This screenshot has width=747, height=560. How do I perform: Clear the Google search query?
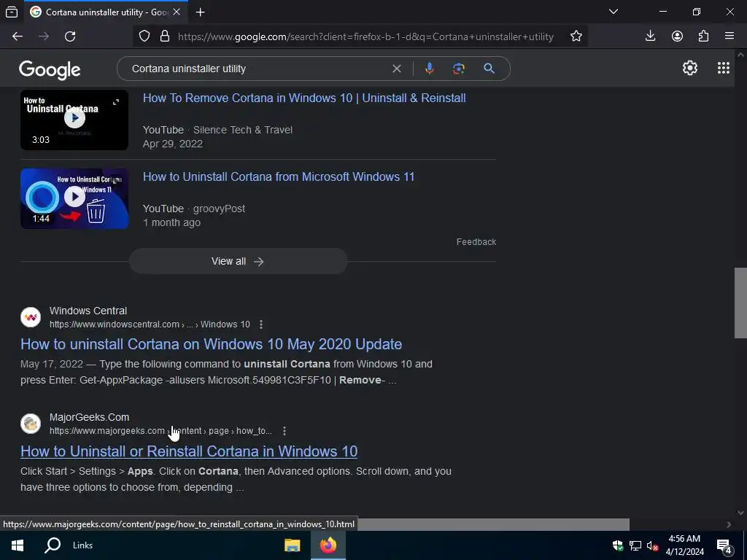tap(396, 69)
